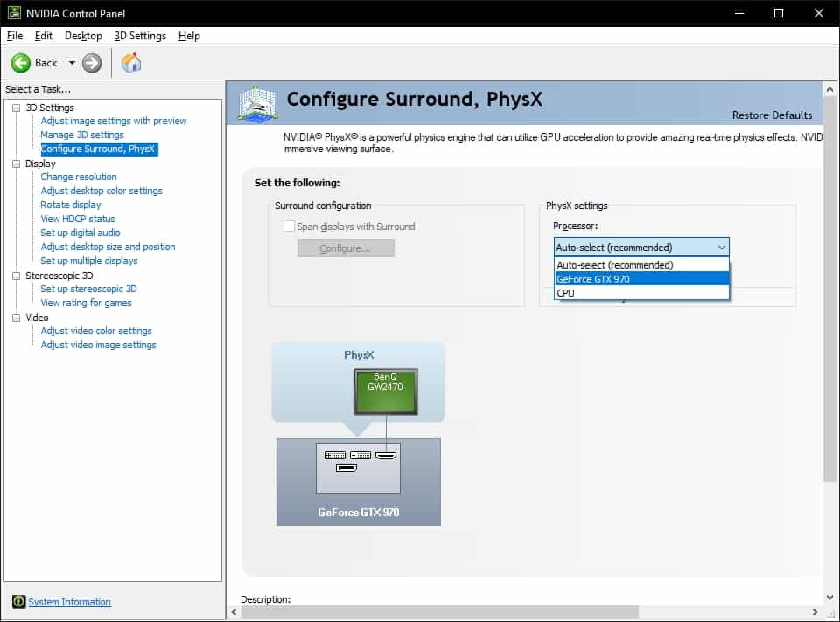Open the Edit menu
The height and width of the screenshot is (622, 840).
pyautogui.click(x=44, y=36)
